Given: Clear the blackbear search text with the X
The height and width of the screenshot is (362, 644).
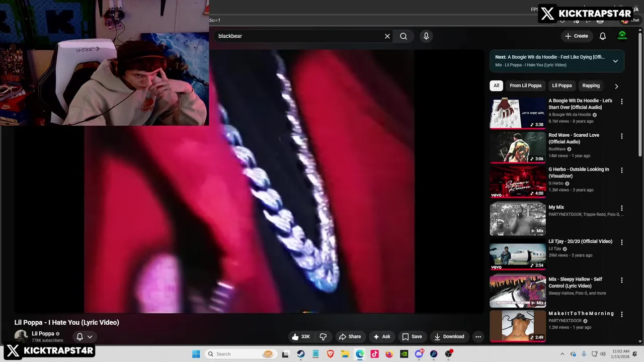Looking at the screenshot, I should tap(387, 36).
